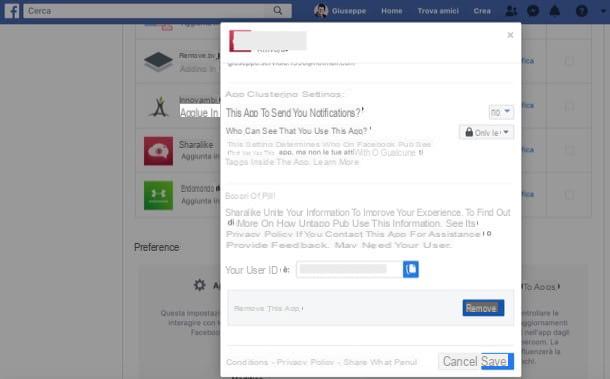610x379 pixels.
Task: Click the Save button
Action: [497, 361]
